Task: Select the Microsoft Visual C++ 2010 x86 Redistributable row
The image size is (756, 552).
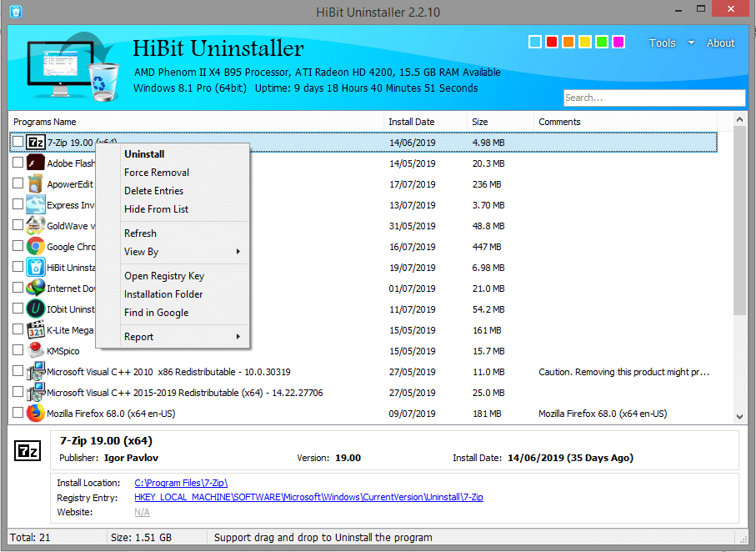Action: (363, 372)
